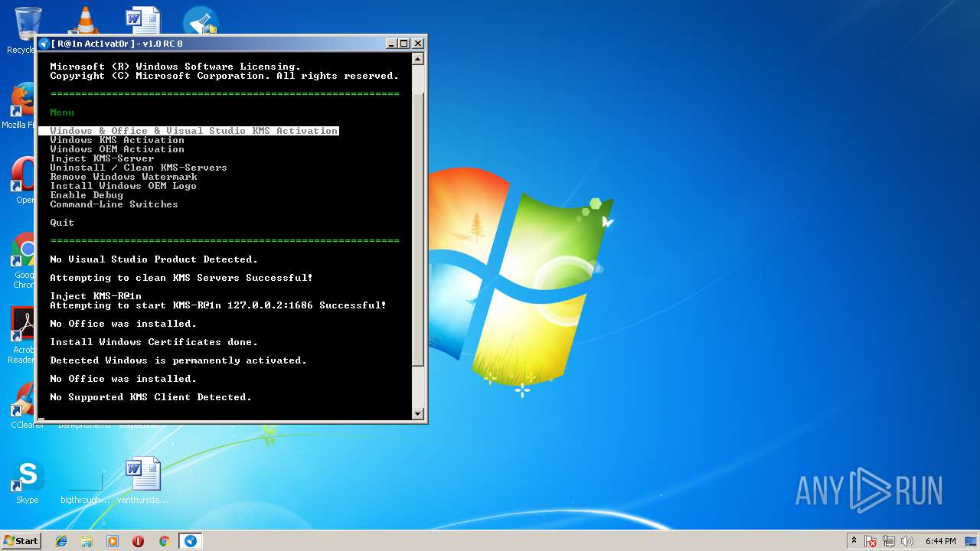The image size is (980, 551).
Task: Launch Google Chrome from the taskbar
Action: [x=164, y=541]
